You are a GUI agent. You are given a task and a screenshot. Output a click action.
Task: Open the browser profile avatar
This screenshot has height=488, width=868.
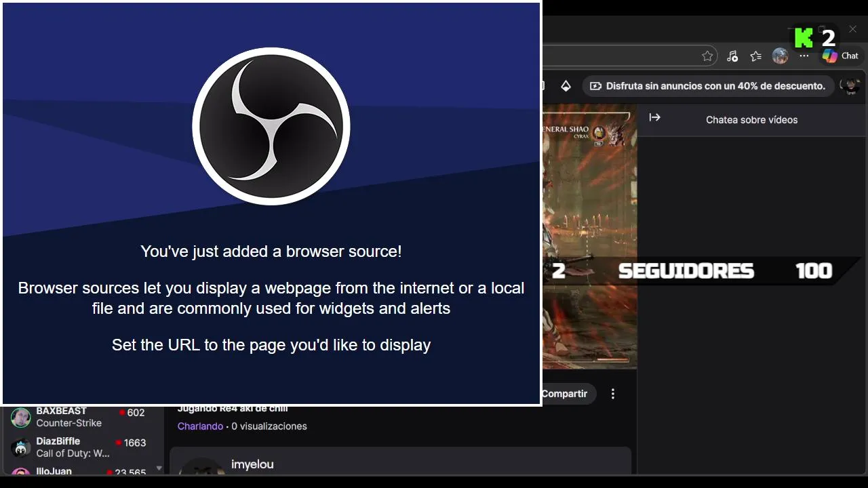coord(781,56)
